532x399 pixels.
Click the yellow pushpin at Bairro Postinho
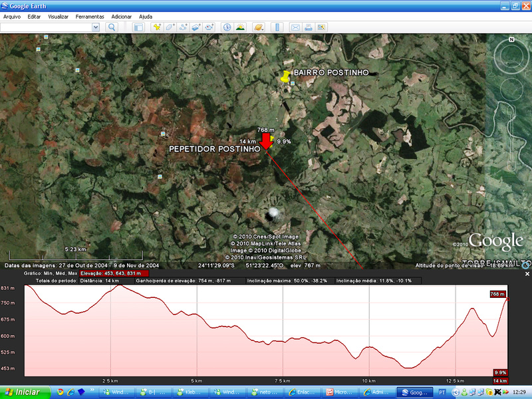285,76
